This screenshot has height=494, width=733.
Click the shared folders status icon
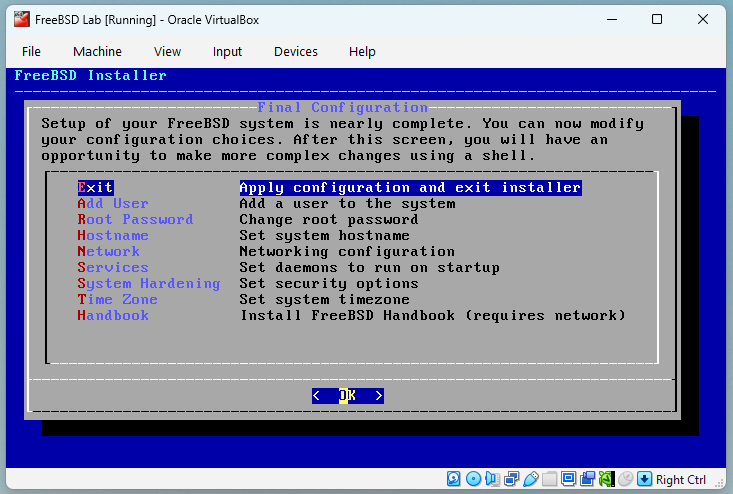tap(550, 479)
